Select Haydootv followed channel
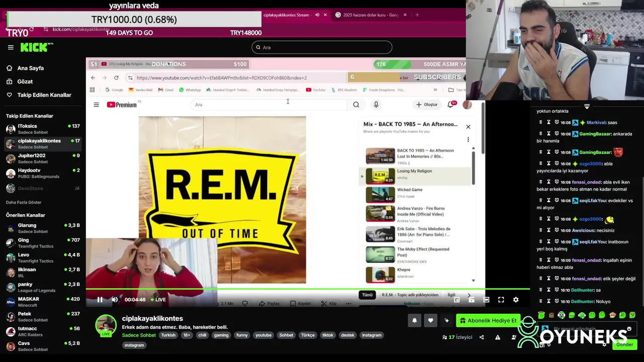The height and width of the screenshot is (362, 644). click(43, 173)
